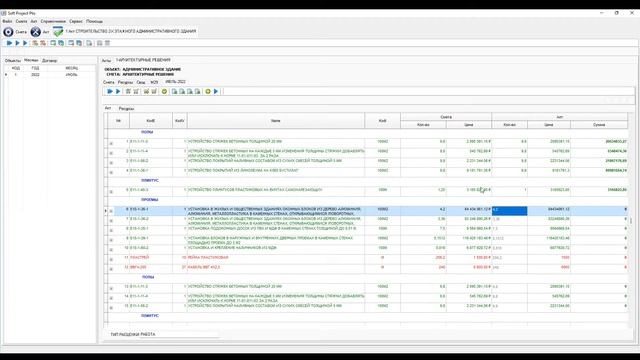
Task: Expand row 1 with code E11-1-11-3
Action: 111,143
